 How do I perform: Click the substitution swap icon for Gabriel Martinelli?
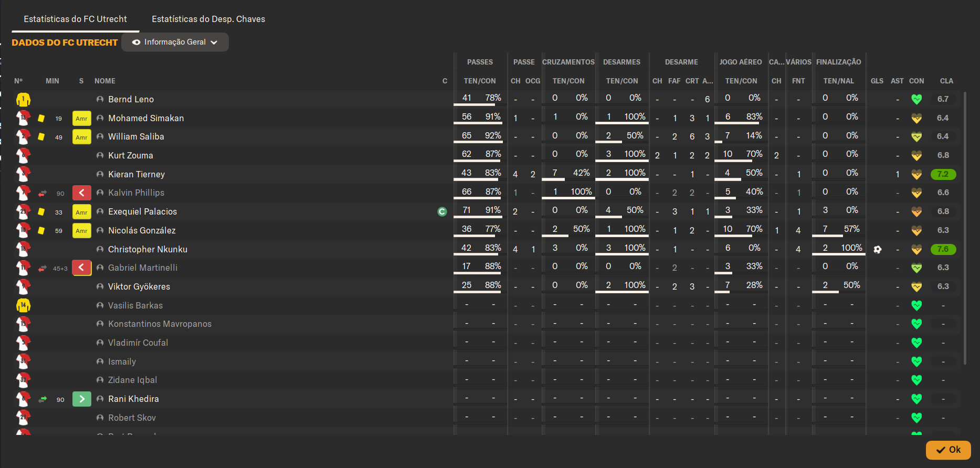[x=43, y=268]
